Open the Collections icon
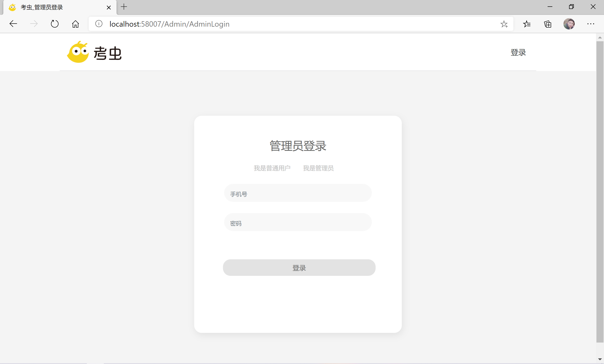 coord(548,24)
